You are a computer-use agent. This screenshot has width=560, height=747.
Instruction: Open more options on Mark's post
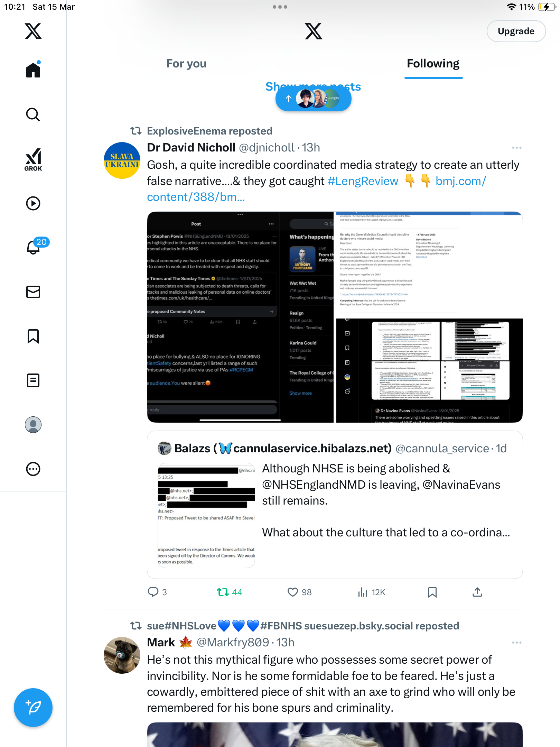(517, 643)
